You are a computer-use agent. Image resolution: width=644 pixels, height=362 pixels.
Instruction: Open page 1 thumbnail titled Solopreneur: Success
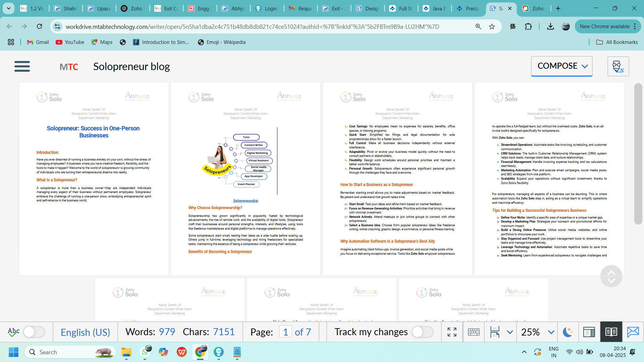[94, 179]
